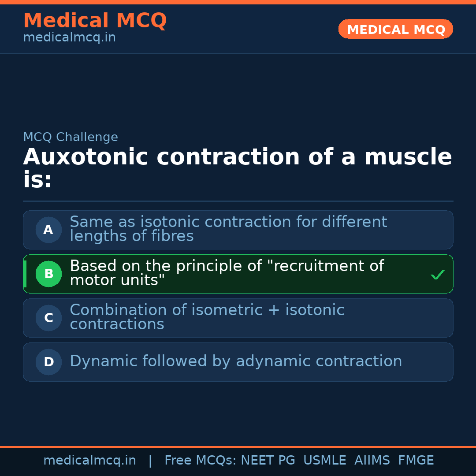Open the medicalmcq.in link in footer
Image resolution: width=476 pixels, height=476 pixels.
pyautogui.click(x=89, y=461)
